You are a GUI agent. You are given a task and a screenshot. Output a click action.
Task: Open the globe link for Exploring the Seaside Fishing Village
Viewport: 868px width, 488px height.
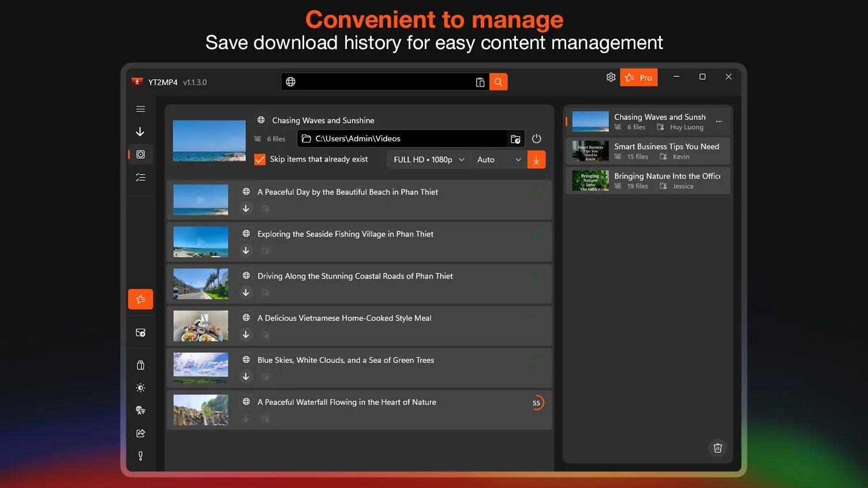pyautogui.click(x=246, y=234)
